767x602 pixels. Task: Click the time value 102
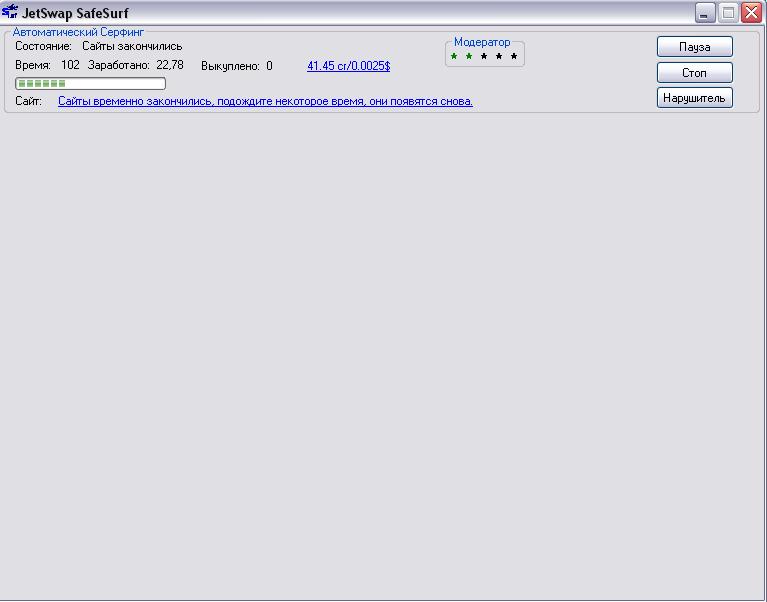[70, 65]
